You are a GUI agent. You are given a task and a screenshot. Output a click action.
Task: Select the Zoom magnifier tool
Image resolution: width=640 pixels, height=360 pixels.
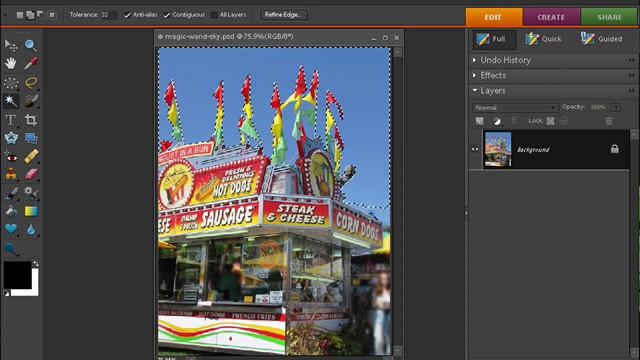tap(31, 45)
